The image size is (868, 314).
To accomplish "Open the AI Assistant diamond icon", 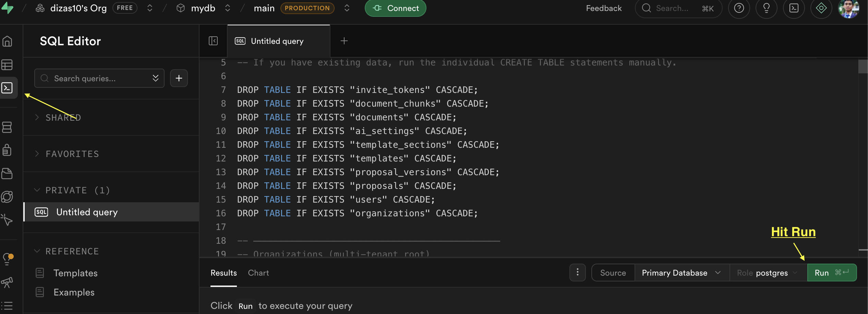I will (x=821, y=8).
